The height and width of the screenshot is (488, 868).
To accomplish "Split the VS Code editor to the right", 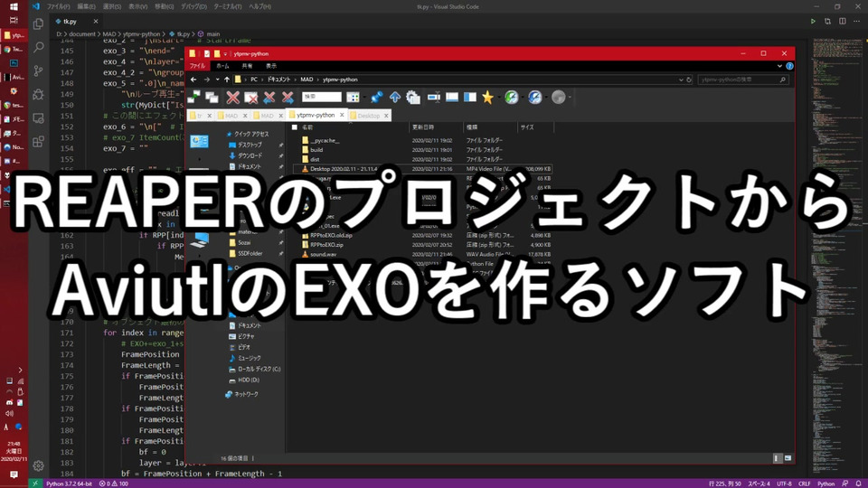I will coord(843,21).
